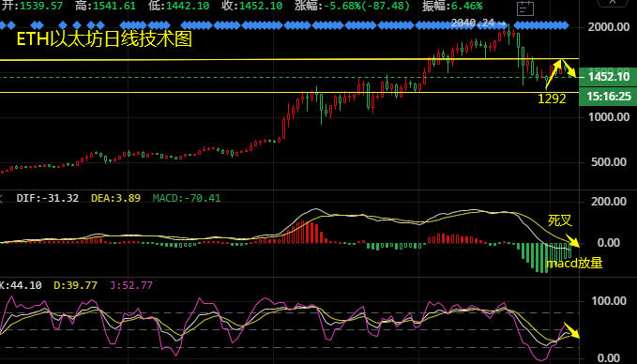Click the J:52.77 KDJ value label
The height and width of the screenshot is (364, 637).
(131, 285)
